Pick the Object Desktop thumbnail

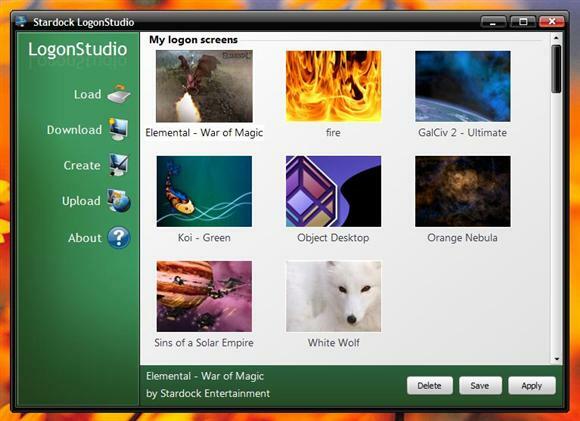point(333,191)
